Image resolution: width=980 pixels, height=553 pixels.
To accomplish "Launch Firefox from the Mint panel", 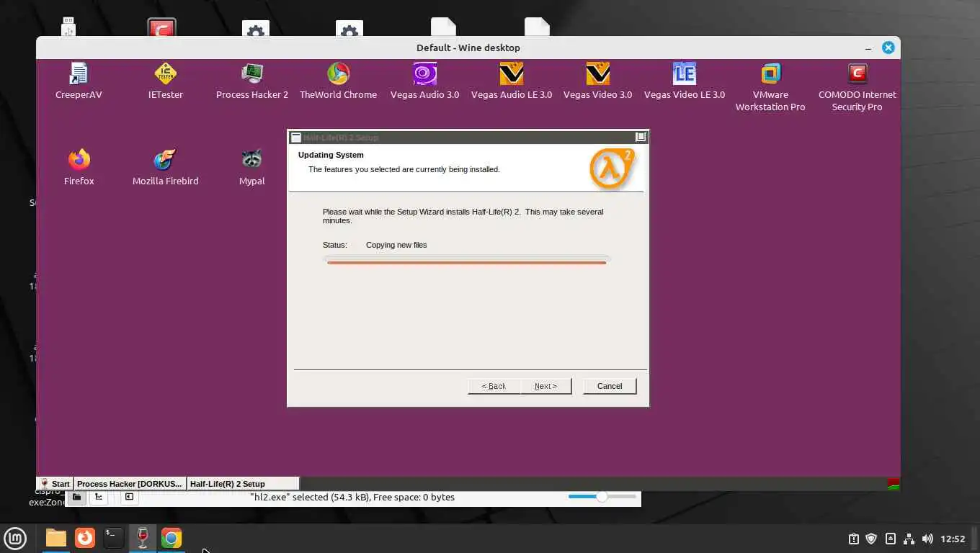I will coord(85,538).
